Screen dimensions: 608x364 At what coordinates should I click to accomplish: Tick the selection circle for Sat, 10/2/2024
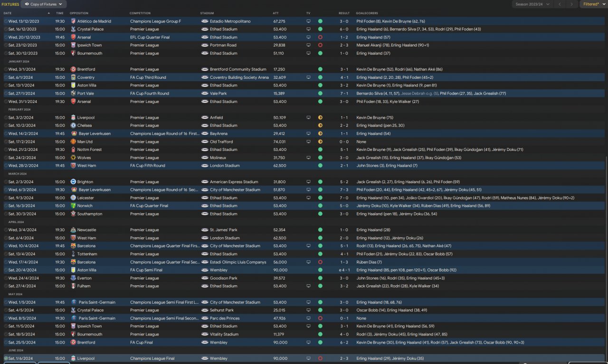(6, 126)
